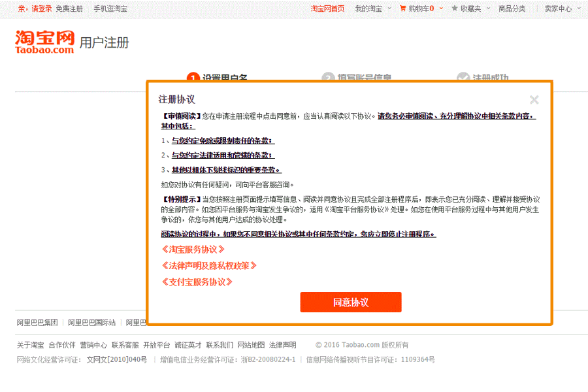Click the 阿里巴巴集团 footer link
Viewport: 588px width, 392px height.
coord(37,323)
